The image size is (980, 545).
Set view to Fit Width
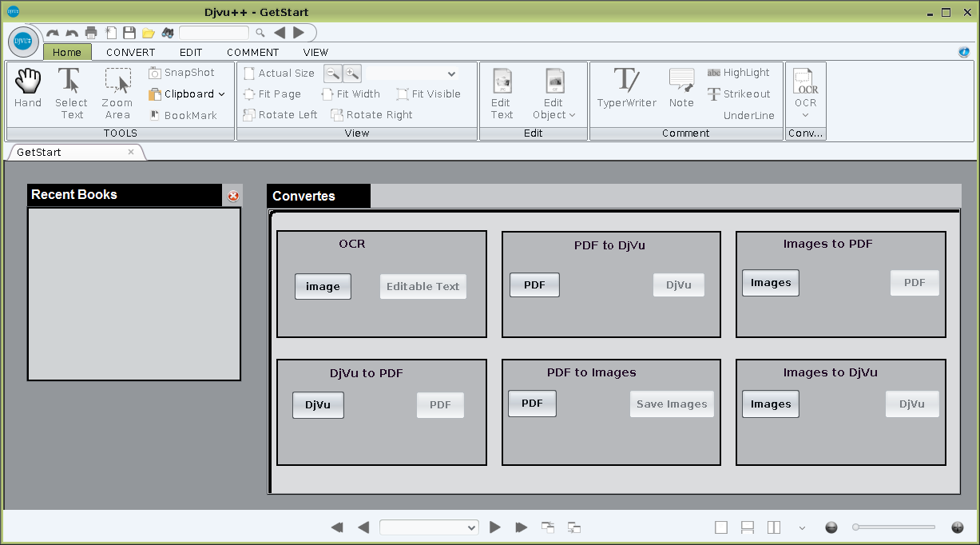click(x=351, y=94)
